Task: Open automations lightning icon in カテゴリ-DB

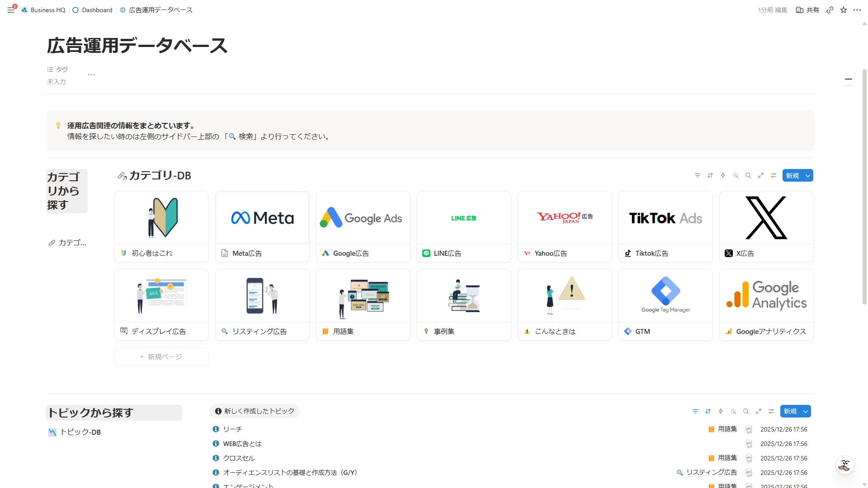Action: [x=723, y=175]
